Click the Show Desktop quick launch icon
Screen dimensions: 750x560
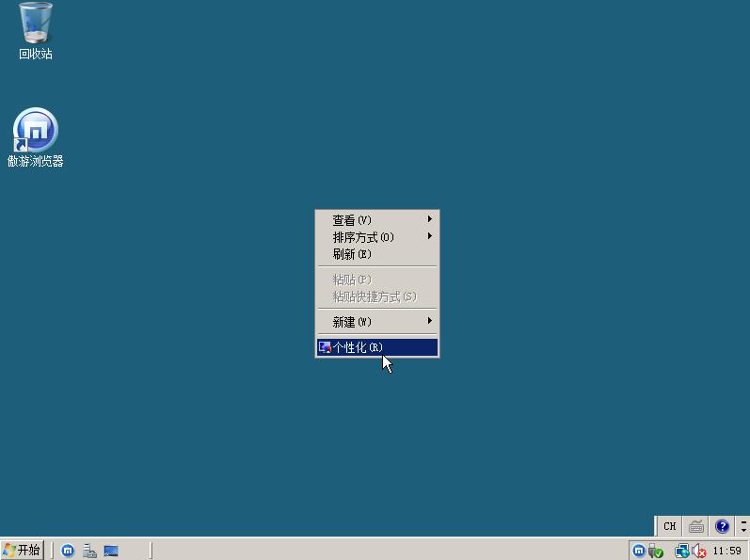click(x=111, y=551)
